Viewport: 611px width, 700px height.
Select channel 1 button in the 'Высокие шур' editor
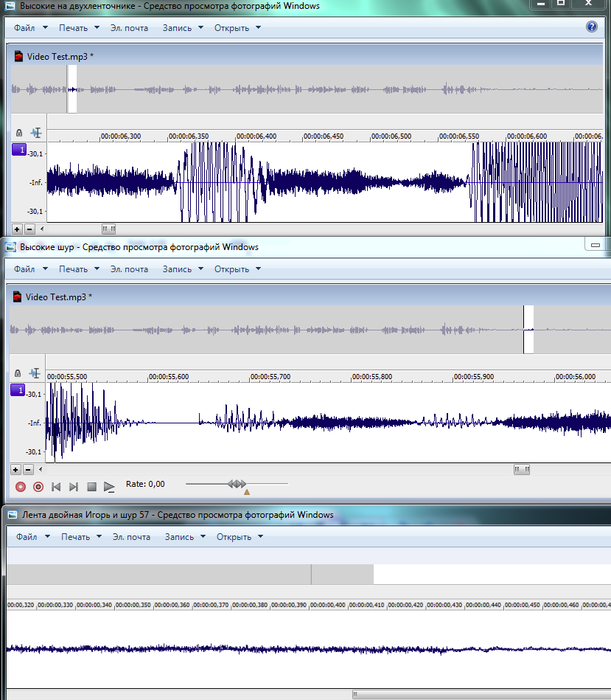[x=18, y=390]
